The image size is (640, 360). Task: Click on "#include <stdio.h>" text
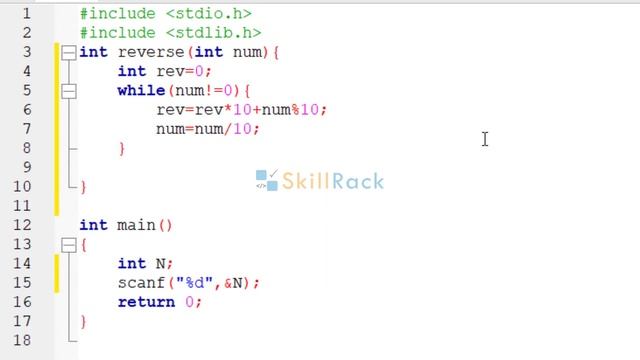pyautogui.click(x=165, y=14)
